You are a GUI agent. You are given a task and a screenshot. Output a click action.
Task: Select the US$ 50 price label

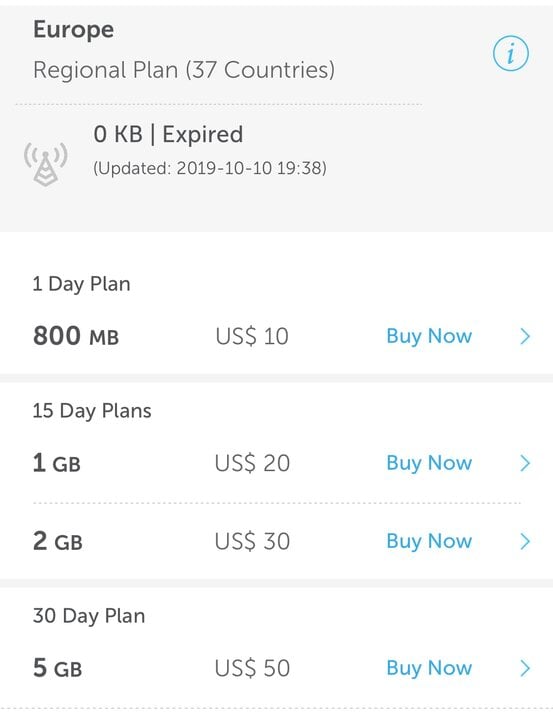(x=252, y=669)
